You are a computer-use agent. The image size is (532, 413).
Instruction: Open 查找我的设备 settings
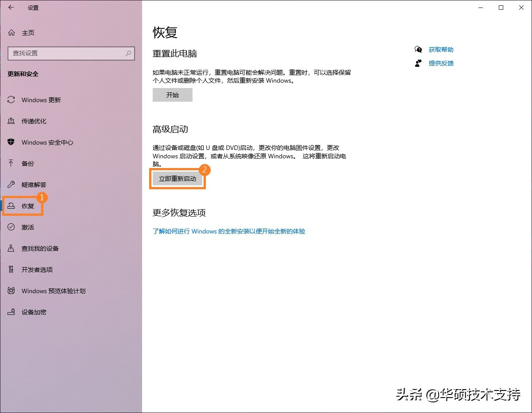point(11,249)
